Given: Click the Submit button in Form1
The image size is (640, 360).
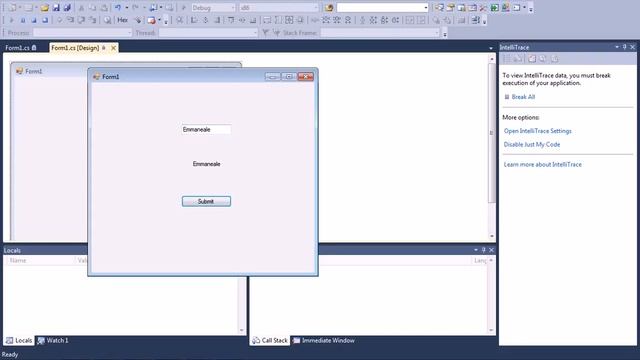Looking at the screenshot, I should pos(206,201).
